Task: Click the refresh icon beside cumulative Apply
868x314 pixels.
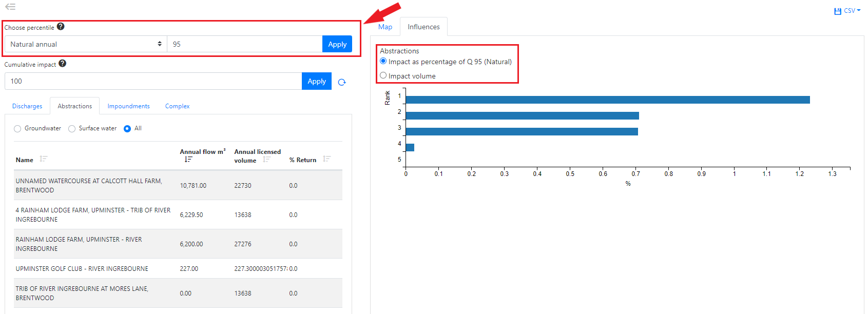Action: (x=342, y=82)
